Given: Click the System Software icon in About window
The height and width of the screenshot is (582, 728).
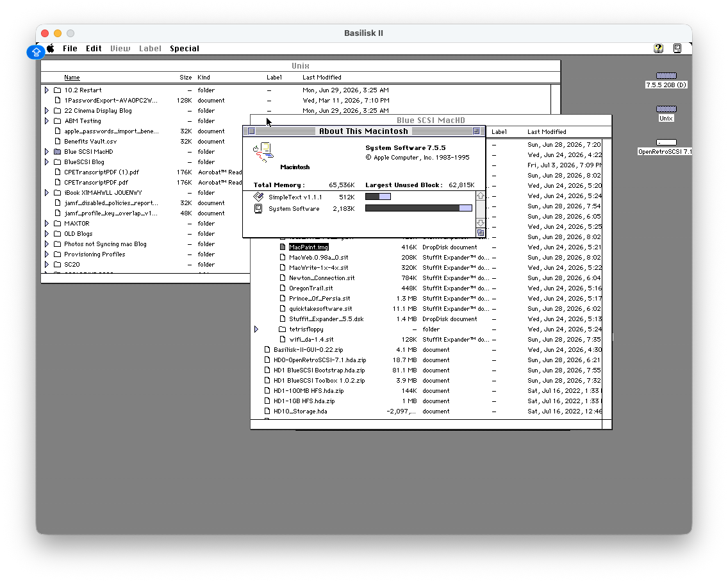Looking at the screenshot, I should point(258,209).
